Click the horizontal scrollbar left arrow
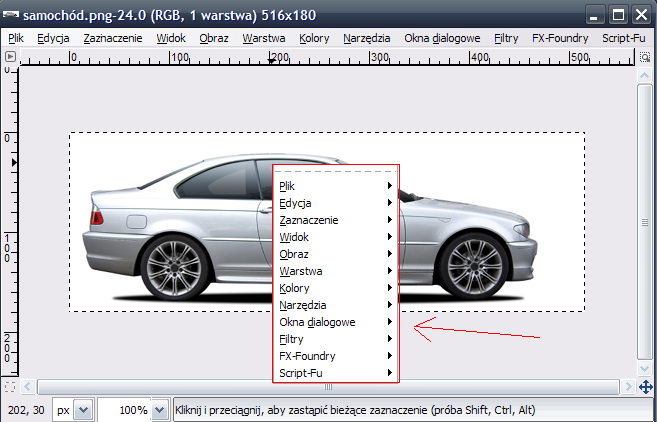This screenshot has height=422, width=657. point(27,386)
